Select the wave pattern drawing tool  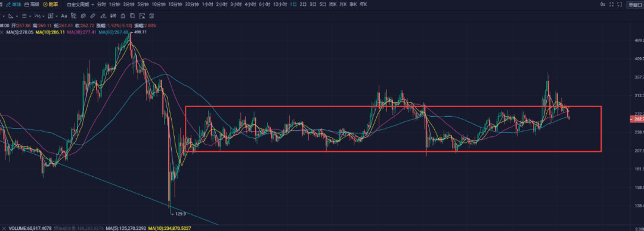[38, 16]
